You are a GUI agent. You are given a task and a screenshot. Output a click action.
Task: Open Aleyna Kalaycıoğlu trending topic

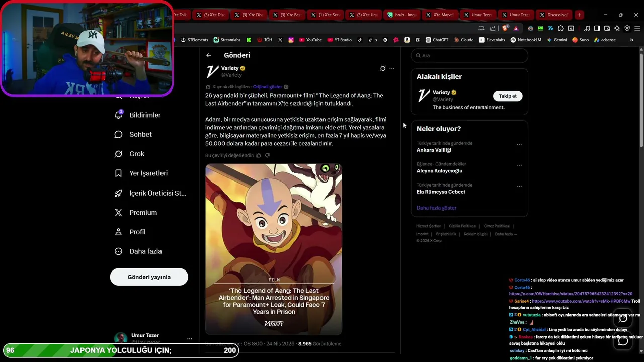tap(439, 171)
